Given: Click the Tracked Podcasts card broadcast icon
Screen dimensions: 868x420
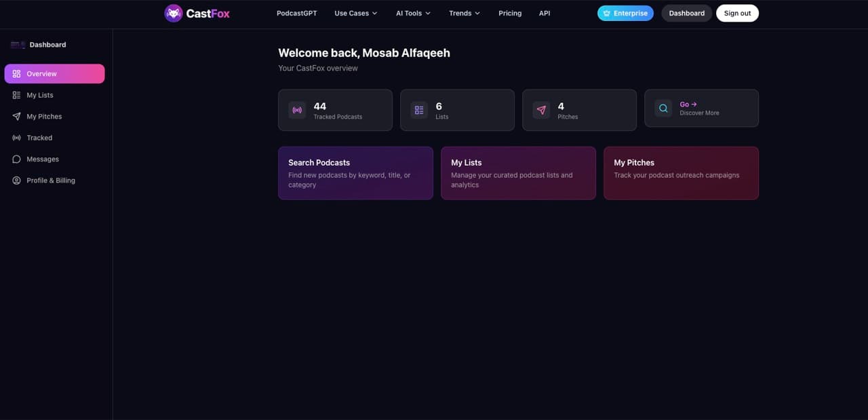Looking at the screenshot, I should click(297, 110).
